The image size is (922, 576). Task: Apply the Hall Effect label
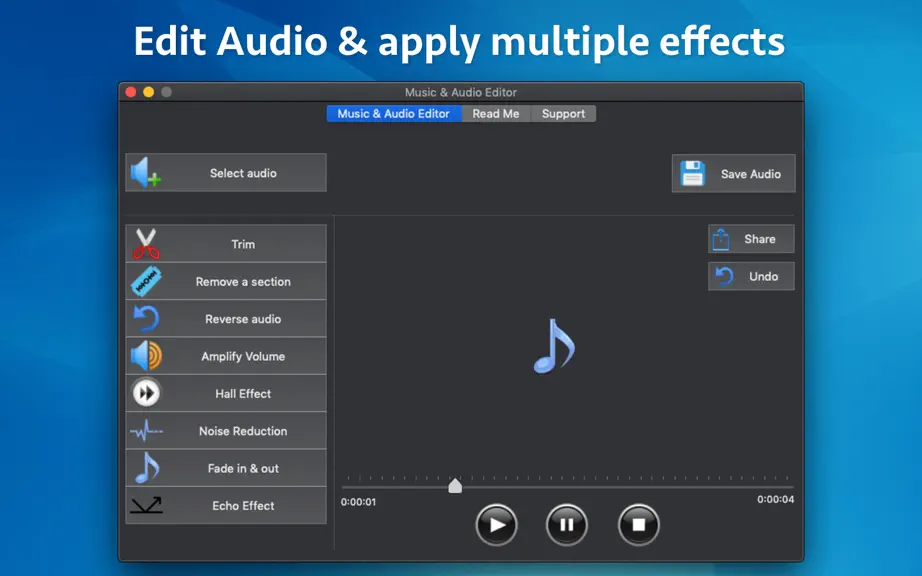coord(243,394)
